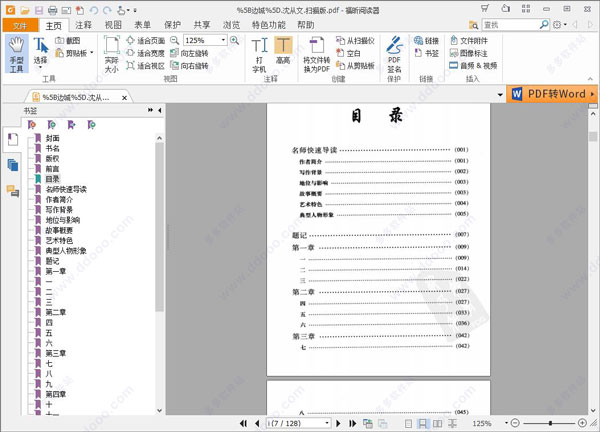The width and height of the screenshot is (600, 432).
Task: Switch to the 视图 View tab
Action: (x=113, y=25)
